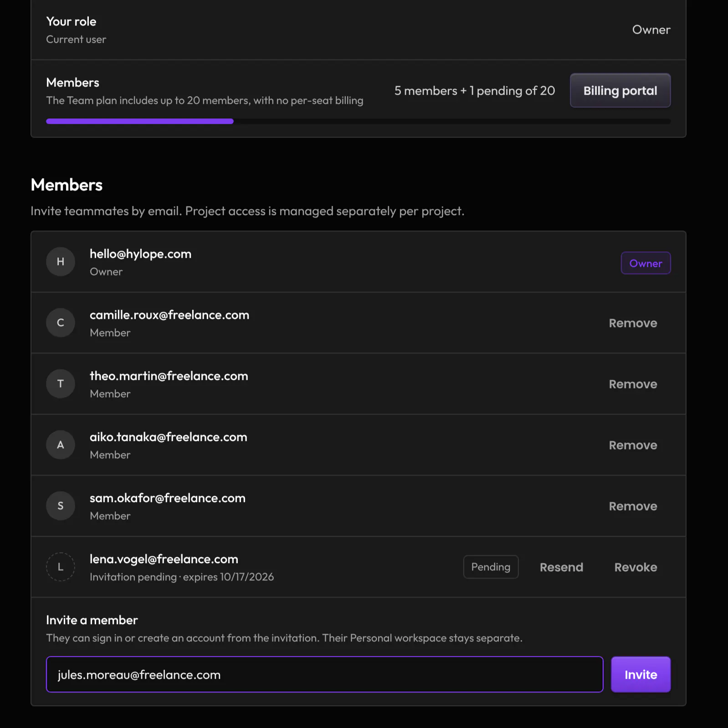Click the Pending status badge
Screen dimensions: 728x728
coord(491,567)
